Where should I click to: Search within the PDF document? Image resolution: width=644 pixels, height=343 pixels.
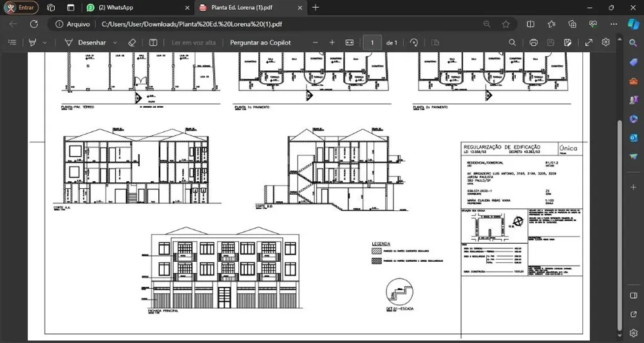[512, 43]
